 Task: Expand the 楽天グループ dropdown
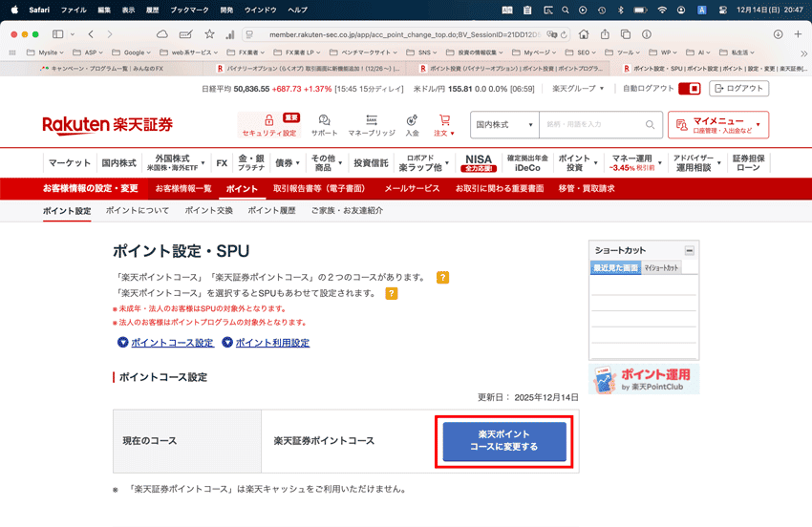[578, 89]
